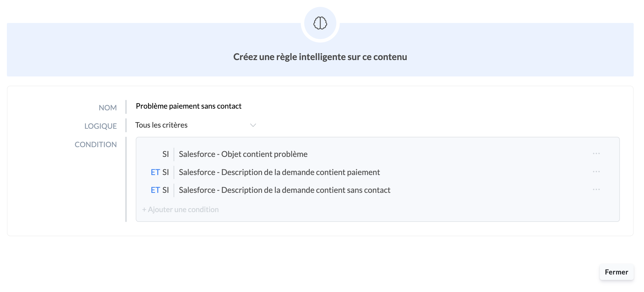Select the Salesforce Objet contient problème condition
Viewport: 644px width, 292px height.
click(243, 154)
